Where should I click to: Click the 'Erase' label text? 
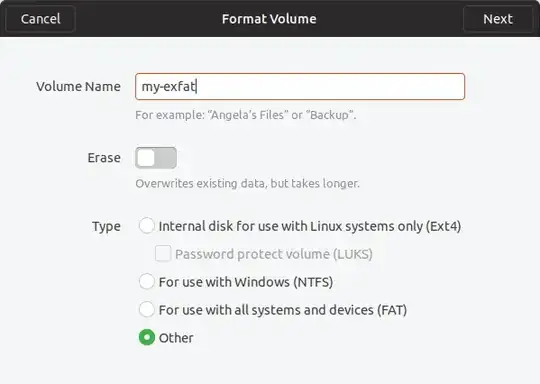[104, 158]
